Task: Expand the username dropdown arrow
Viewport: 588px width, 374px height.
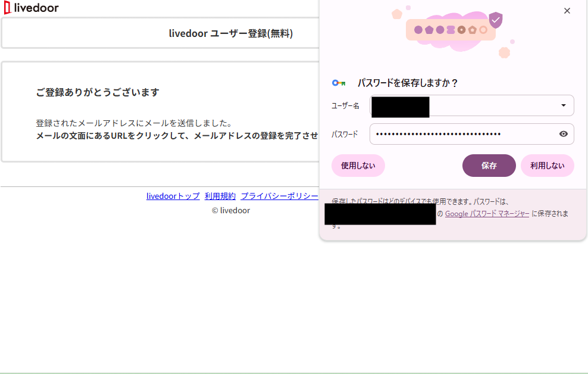Action: [563, 105]
